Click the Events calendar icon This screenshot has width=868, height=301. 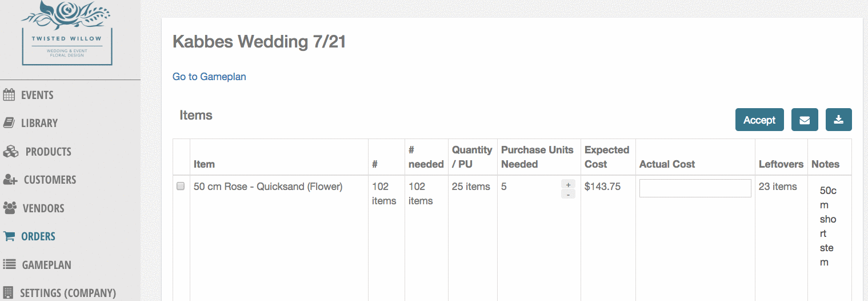pos(9,95)
